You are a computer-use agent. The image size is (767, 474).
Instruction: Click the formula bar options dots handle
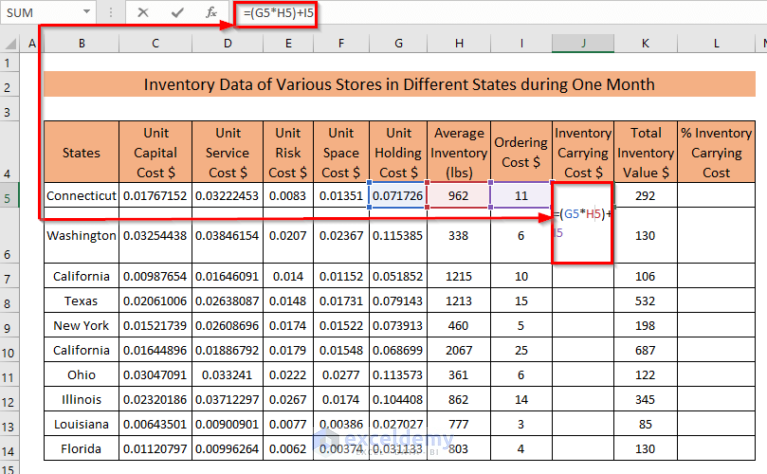[x=111, y=13]
